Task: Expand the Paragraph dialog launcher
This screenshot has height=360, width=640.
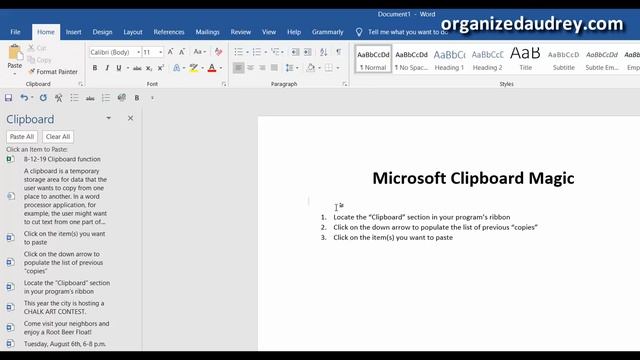Action: point(345,84)
